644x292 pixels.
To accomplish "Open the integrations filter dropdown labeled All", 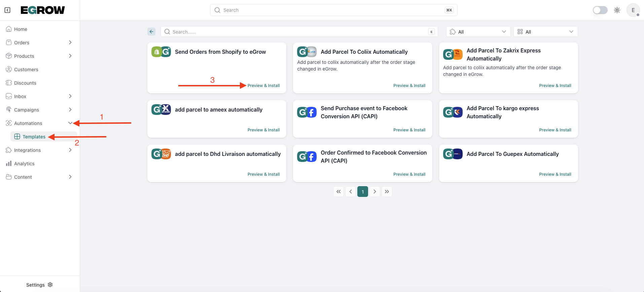I will 478,32.
